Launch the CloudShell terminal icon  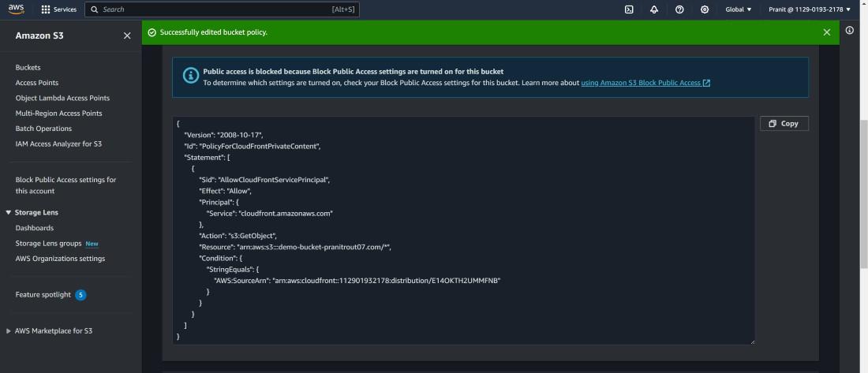coord(629,9)
